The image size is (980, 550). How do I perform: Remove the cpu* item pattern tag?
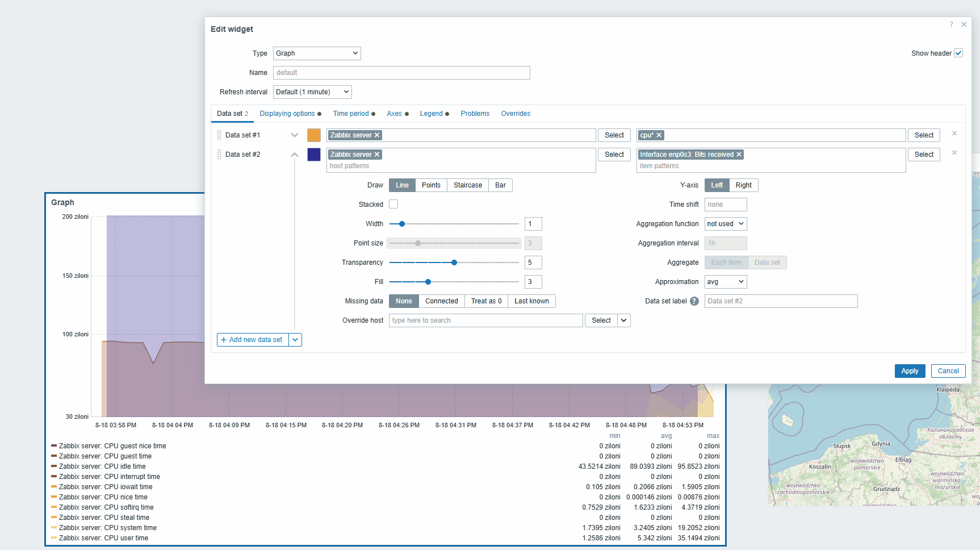(659, 135)
